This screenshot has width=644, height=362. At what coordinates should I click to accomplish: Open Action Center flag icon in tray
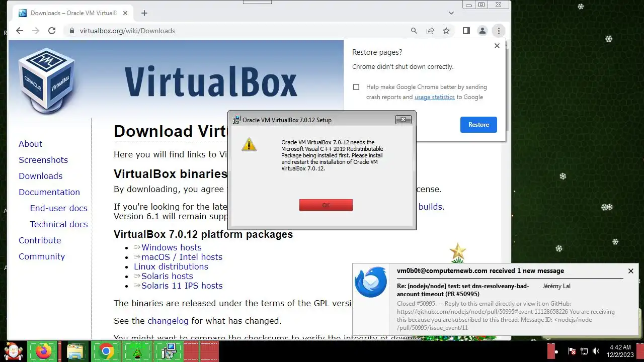572,351
